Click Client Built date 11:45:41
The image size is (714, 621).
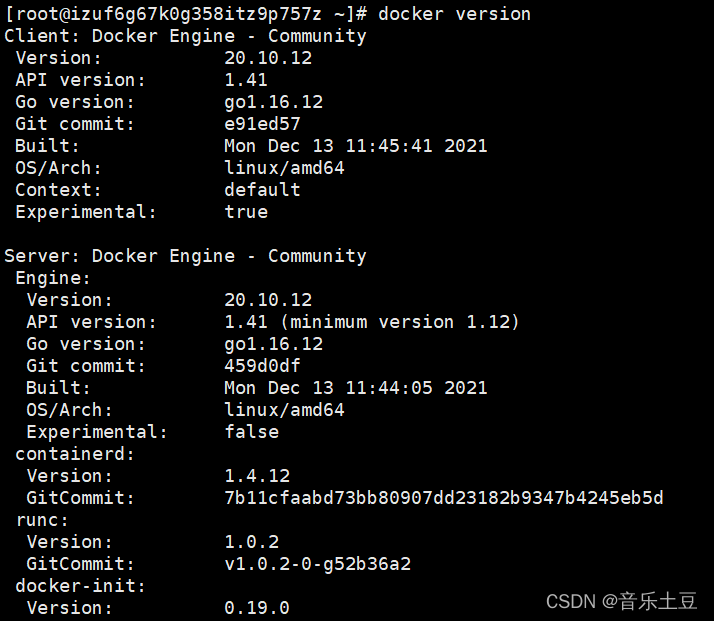(x=389, y=146)
